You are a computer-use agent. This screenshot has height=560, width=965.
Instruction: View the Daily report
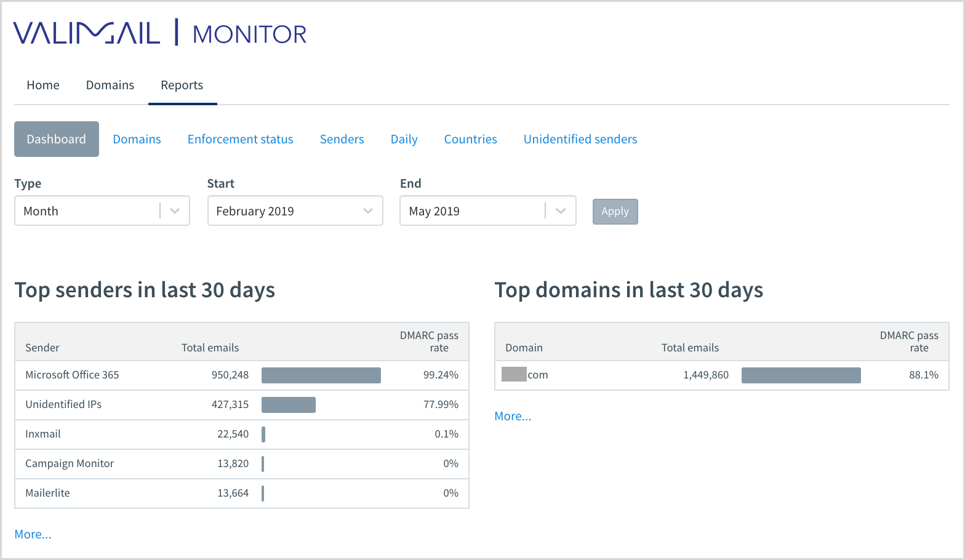click(404, 139)
